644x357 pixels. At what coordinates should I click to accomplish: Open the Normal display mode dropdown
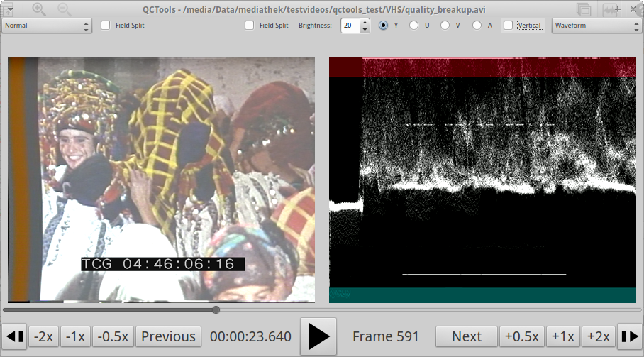[x=47, y=26]
